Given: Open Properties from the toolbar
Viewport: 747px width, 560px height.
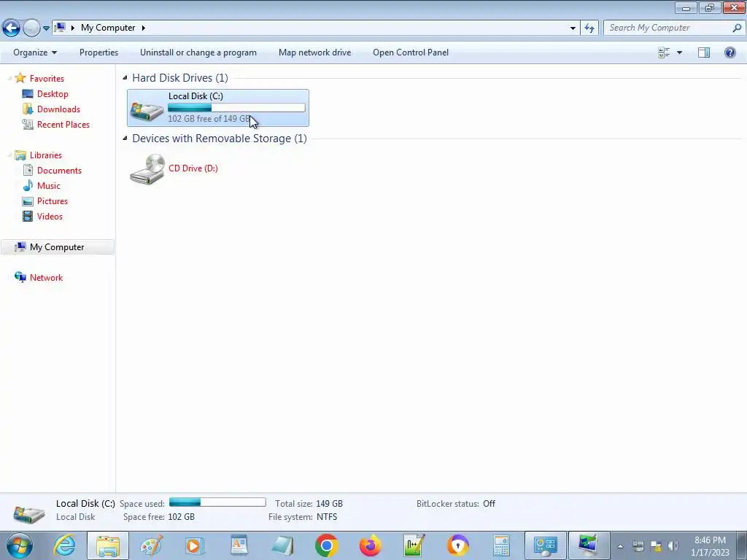Looking at the screenshot, I should tap(98, 52).
